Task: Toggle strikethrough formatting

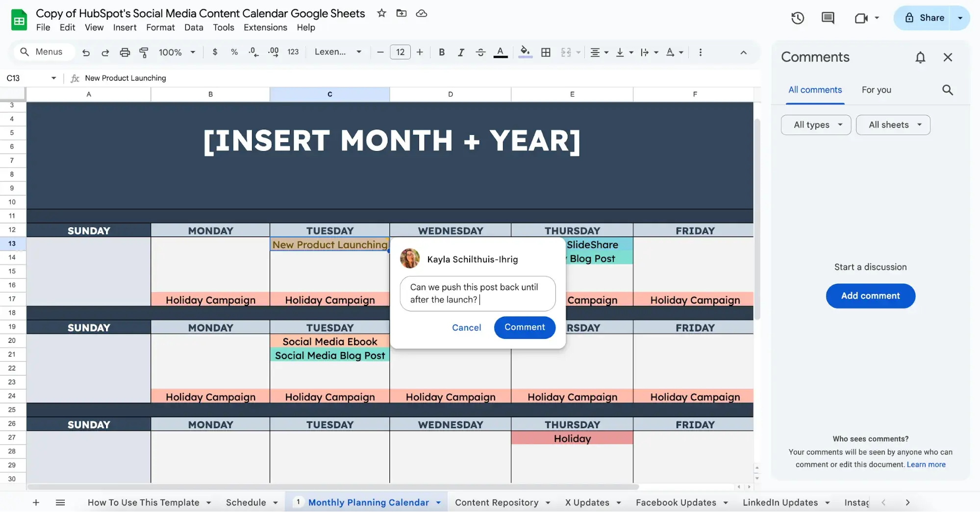Action: tap(480, 52)
